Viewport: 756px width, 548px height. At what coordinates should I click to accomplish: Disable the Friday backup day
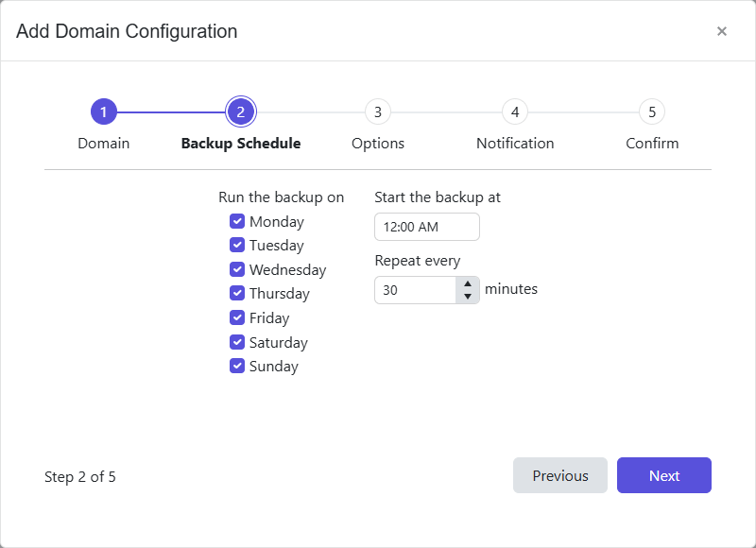point(236,317)
